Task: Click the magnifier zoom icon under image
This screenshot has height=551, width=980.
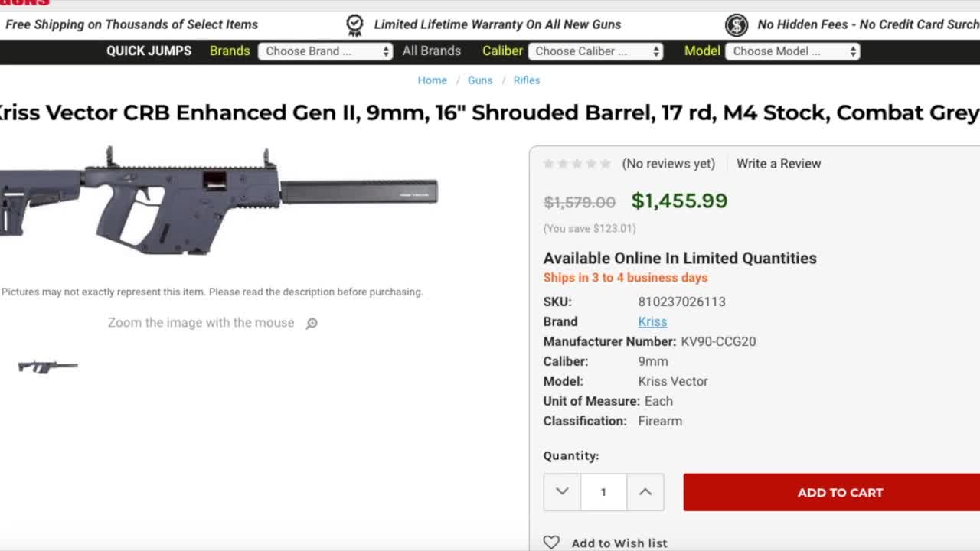Action: [312, 324]
